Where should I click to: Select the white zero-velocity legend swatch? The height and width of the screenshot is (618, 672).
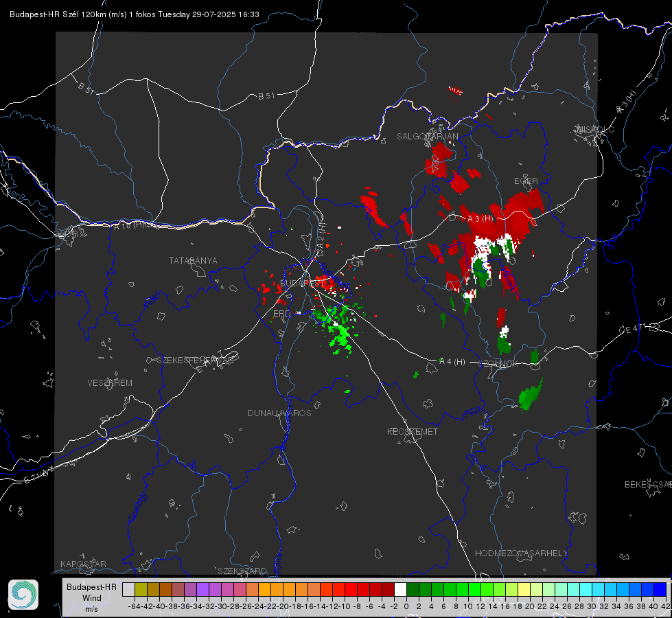point(400,589)
